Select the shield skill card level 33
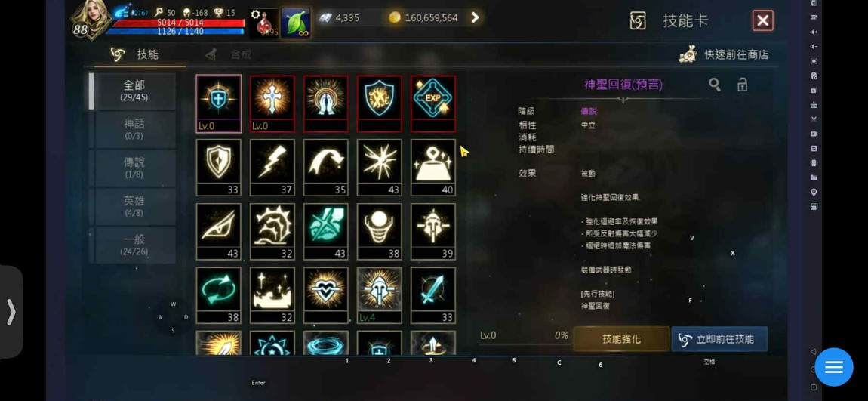Viewport: 868px width, 401px height. click(219, 167)
